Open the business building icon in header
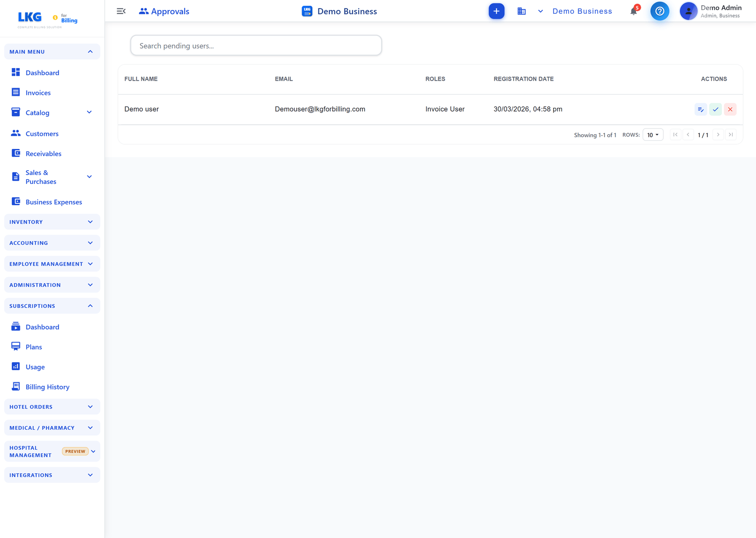The height and width of the screenshot is (538, 756). click(521, 11)
